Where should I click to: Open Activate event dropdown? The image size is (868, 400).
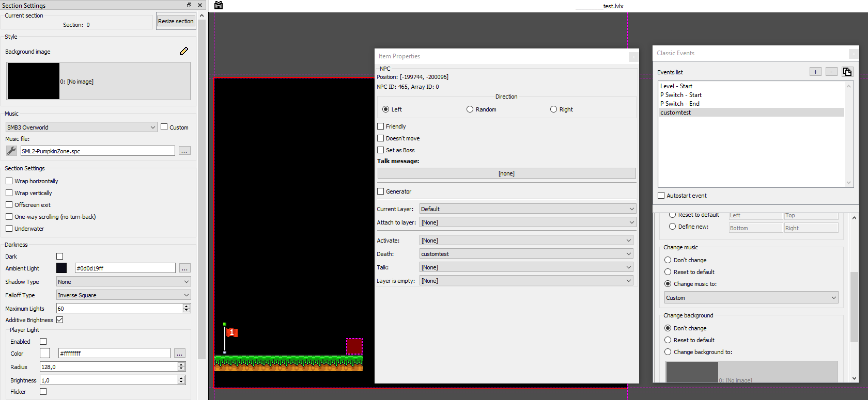526,240
